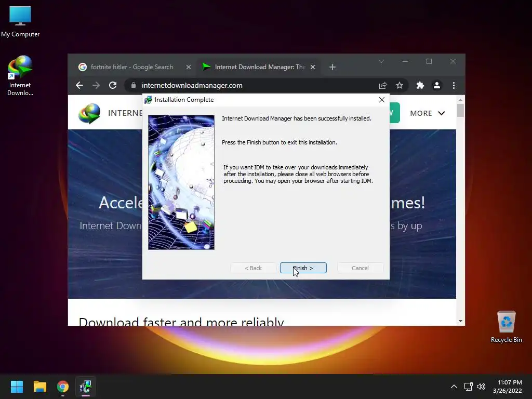532x399 pixels.
Task: Click the Back button in installer dialog
Action: click(x=253, y=268)
